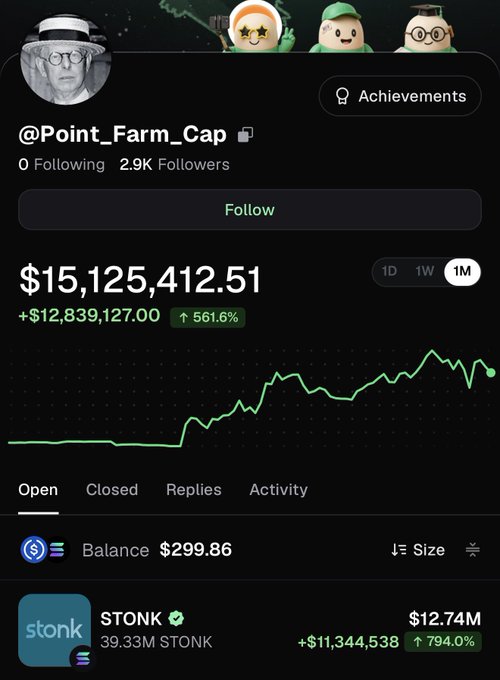
Task: View the 2.9K Followers list
Action: [x=174, y=164]
